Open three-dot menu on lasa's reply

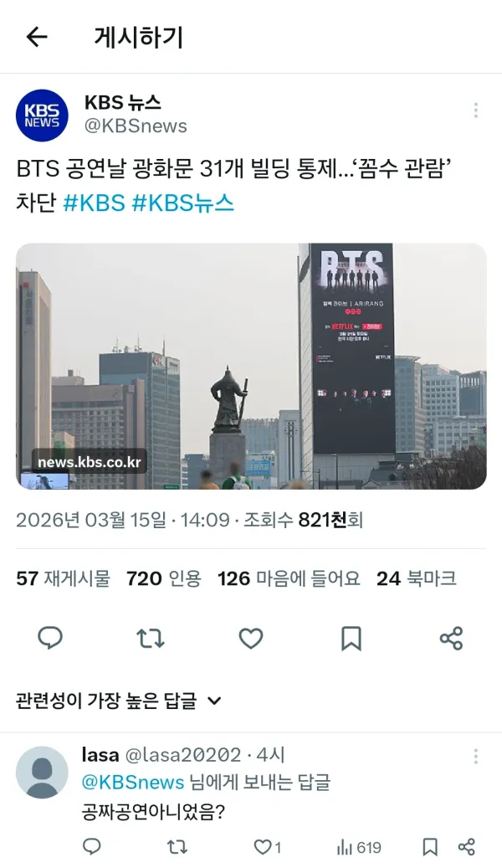click(x=475, y=756)
